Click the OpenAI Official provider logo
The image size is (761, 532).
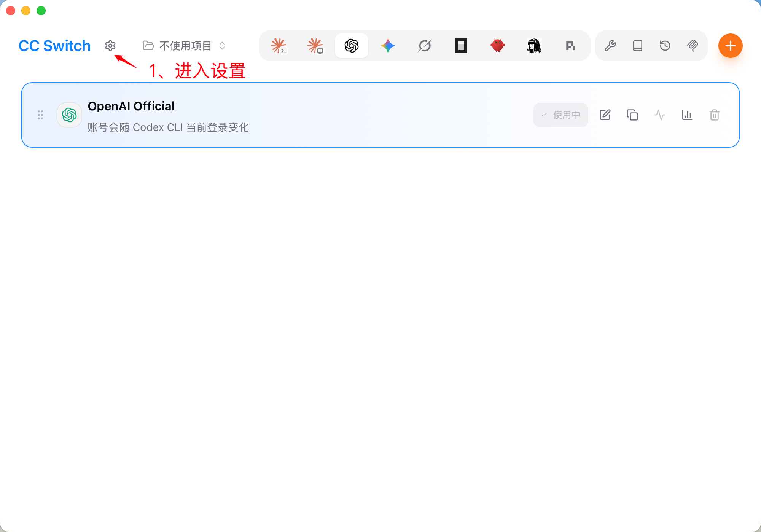point(69,115)
